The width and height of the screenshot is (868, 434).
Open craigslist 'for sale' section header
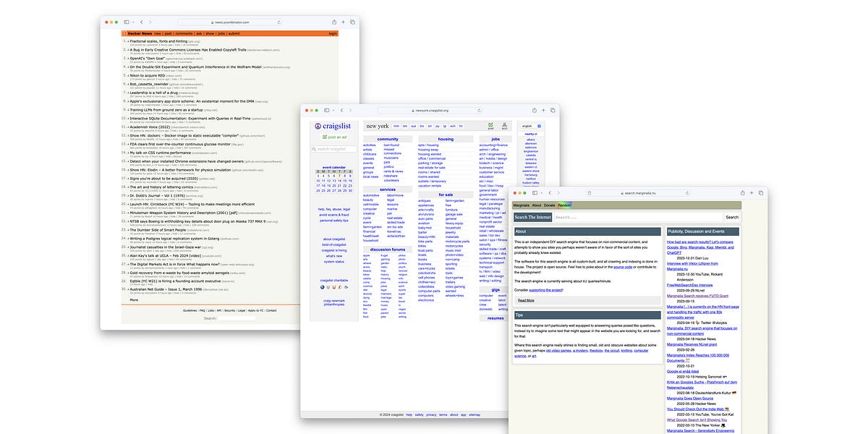point(446,195)
